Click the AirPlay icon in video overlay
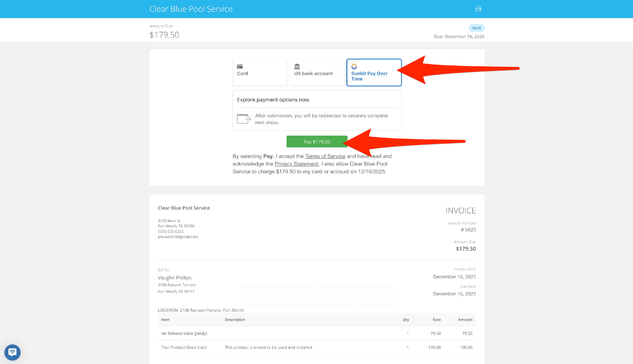 [358, 292]
